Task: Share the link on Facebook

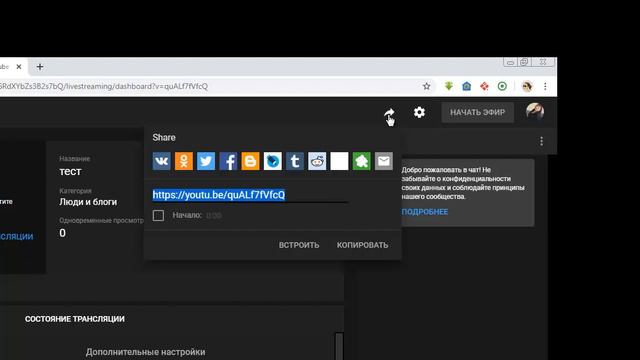Action: (228, 161)
